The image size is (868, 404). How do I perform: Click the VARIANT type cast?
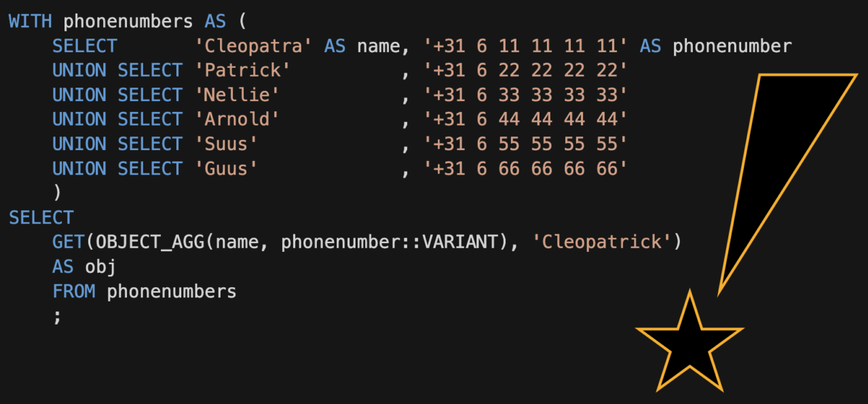460,242
